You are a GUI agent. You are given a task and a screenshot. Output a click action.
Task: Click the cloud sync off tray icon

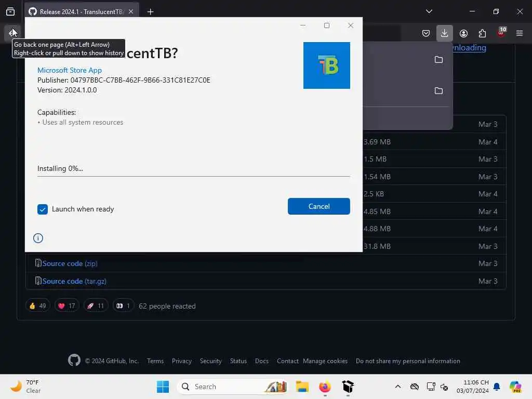tap(414, 387)
